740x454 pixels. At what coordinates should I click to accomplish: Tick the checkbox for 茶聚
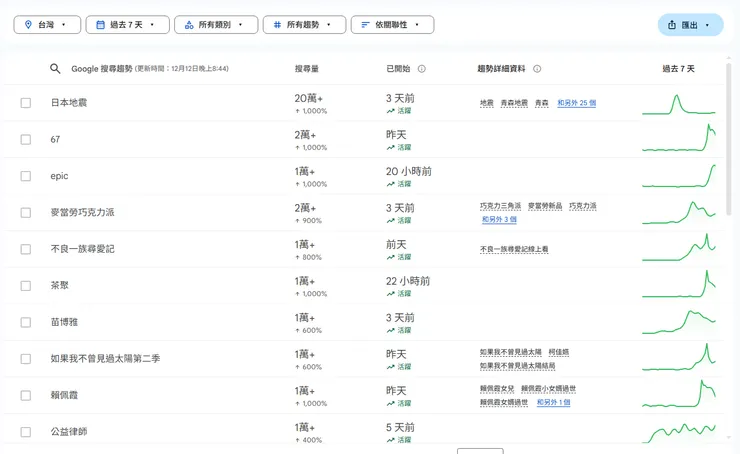tap(26, 286)
